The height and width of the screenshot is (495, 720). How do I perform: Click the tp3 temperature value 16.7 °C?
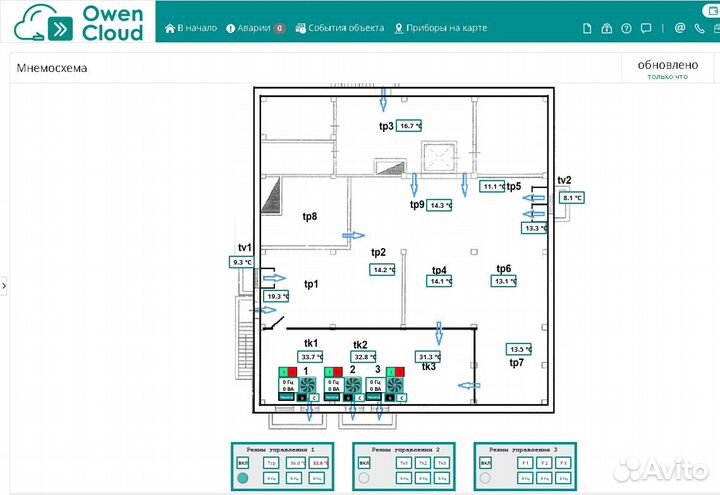(410, 126)
